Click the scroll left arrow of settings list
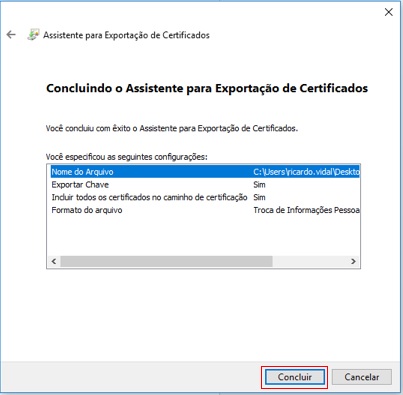This screenshot has height=395, width=403. [54, 261]
